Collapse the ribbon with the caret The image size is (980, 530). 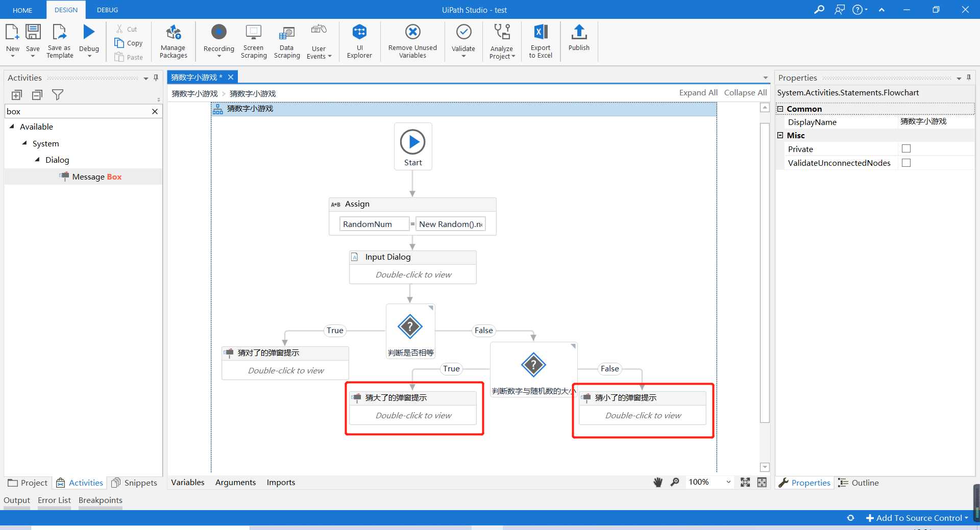tap(881, 10)
